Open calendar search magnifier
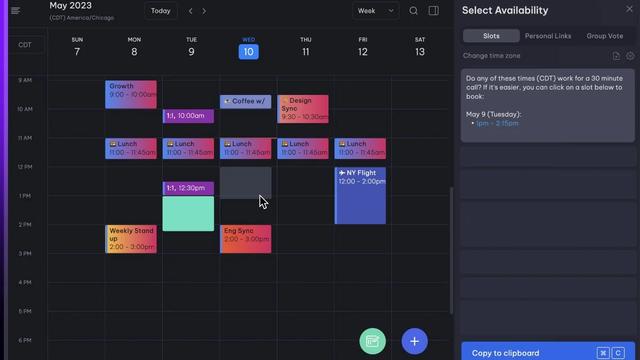Screen dimensions: 640x360 [413, 11]
